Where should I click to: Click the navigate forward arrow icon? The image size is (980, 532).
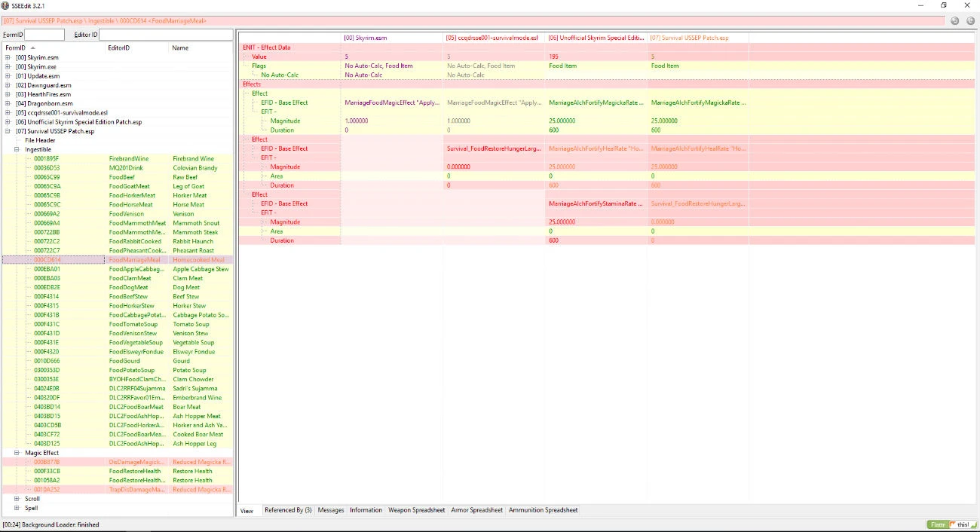point(970,21)
